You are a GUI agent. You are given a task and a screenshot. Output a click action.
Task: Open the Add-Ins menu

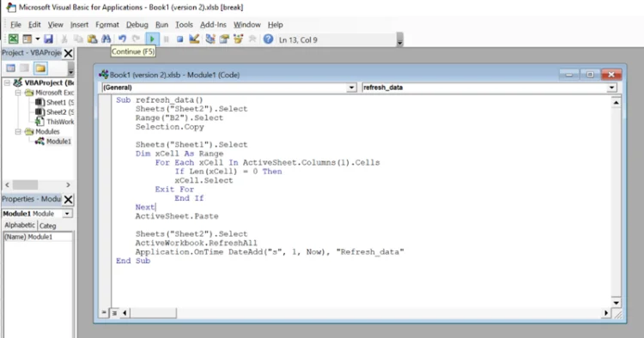click(213, 25)
